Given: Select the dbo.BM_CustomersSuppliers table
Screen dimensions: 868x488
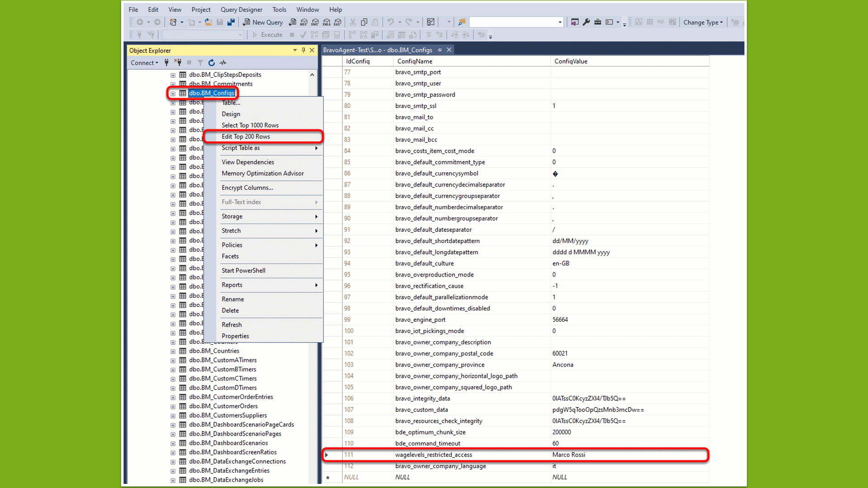Looking at the screenshot, I should pos(228,415).
